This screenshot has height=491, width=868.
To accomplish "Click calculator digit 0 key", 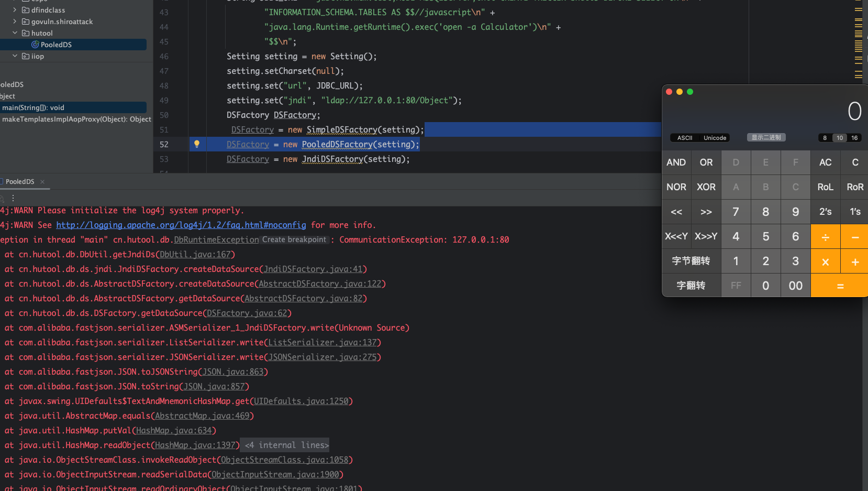I will coord(766,286).
